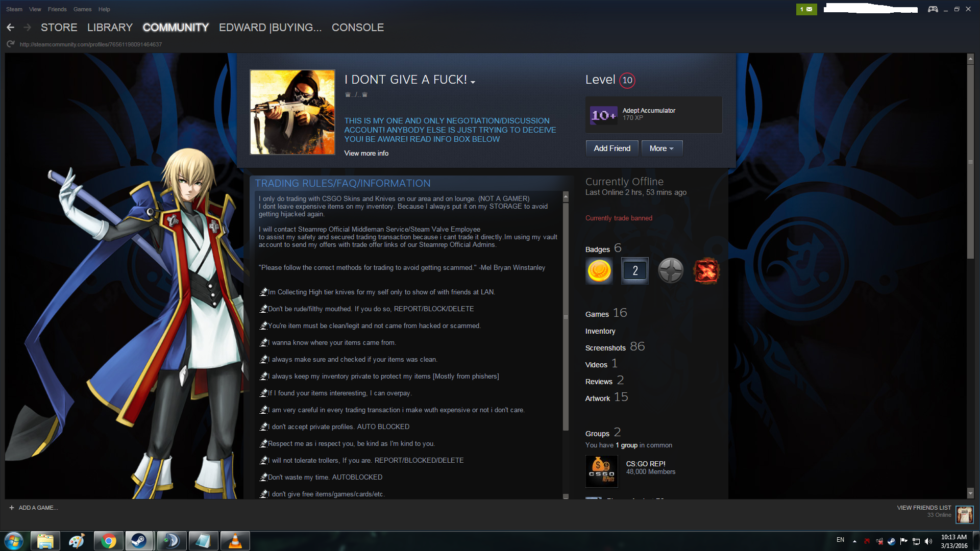
Task: Click the Steam taskbar icon
Action: tap(139, 541)
